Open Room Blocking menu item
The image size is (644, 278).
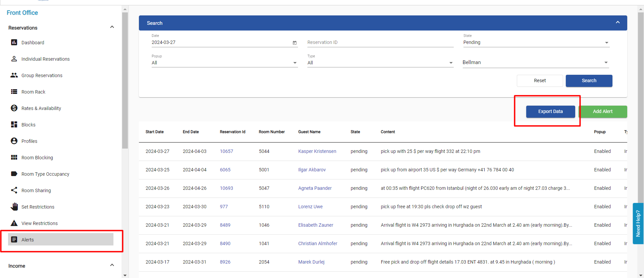(x=37, y=158)
